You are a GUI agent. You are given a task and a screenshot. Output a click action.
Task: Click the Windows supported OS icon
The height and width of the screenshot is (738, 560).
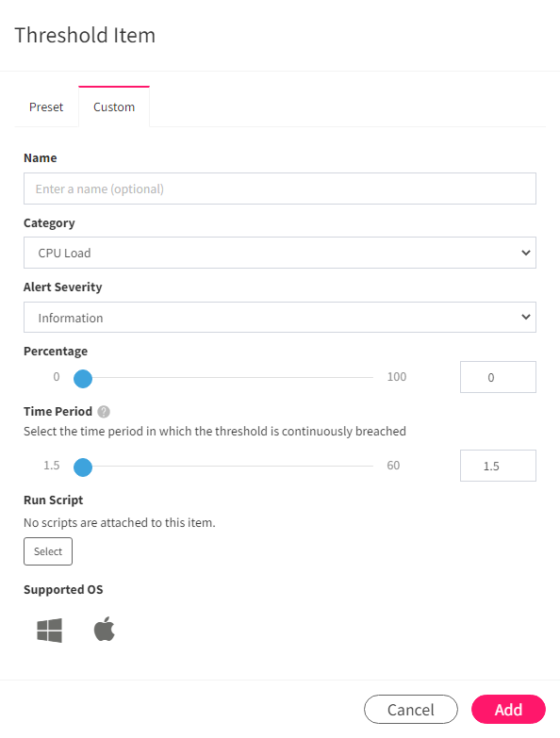click(49, 631)
